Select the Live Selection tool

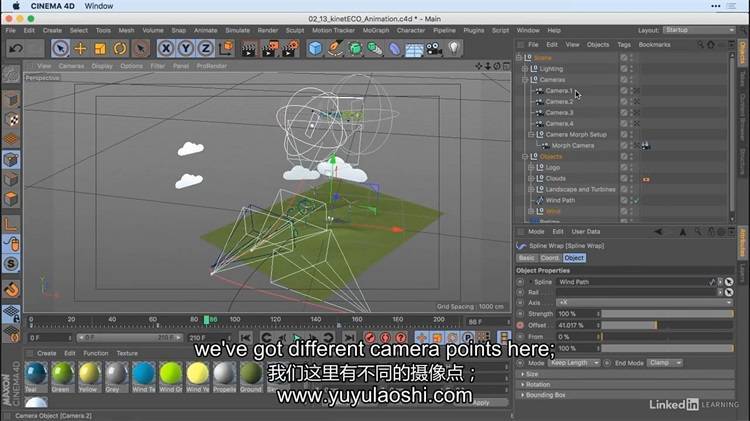click(x=60, y=48)
